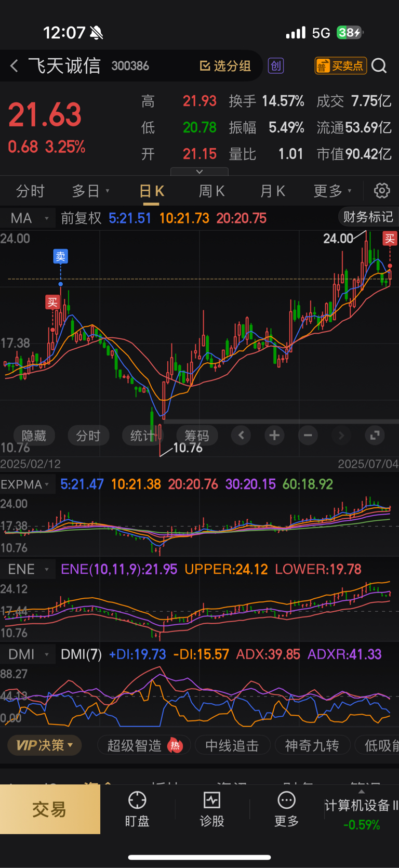Viewport: 399px width, 868px height.
Task: Go back using the left arrow icon
Action: click(14, 66)
